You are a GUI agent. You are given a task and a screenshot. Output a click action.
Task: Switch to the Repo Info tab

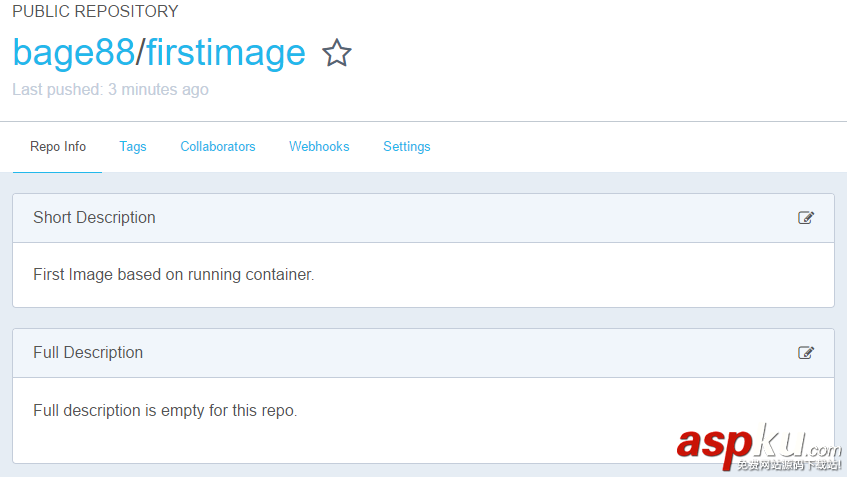[58, 147]
